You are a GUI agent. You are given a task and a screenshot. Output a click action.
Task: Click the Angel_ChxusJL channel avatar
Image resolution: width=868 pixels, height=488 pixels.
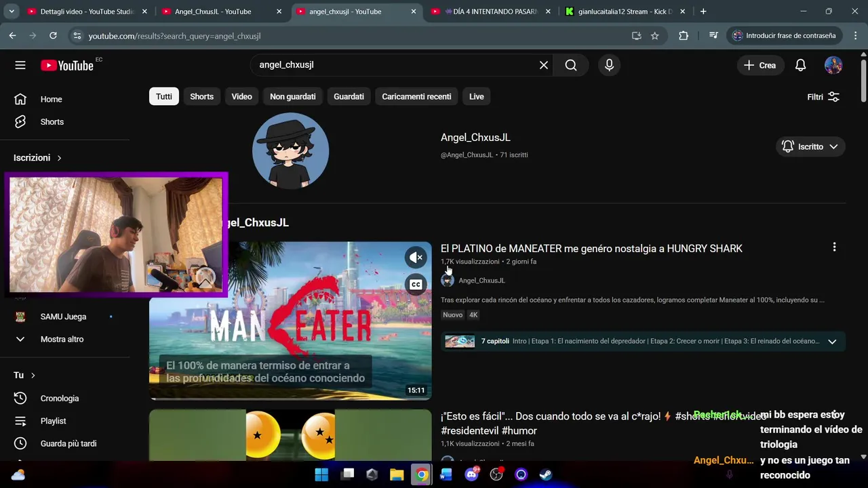click(x=291, y=150)
